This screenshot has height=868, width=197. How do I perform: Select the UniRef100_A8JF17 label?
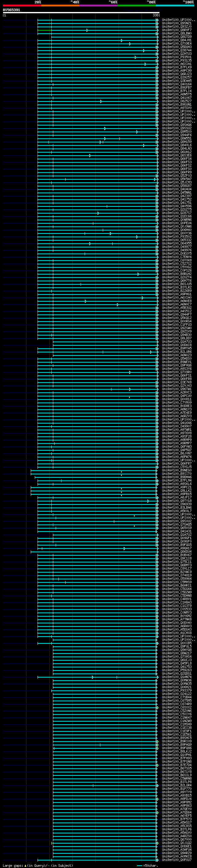pyautogui.click(x=176, y=497)
